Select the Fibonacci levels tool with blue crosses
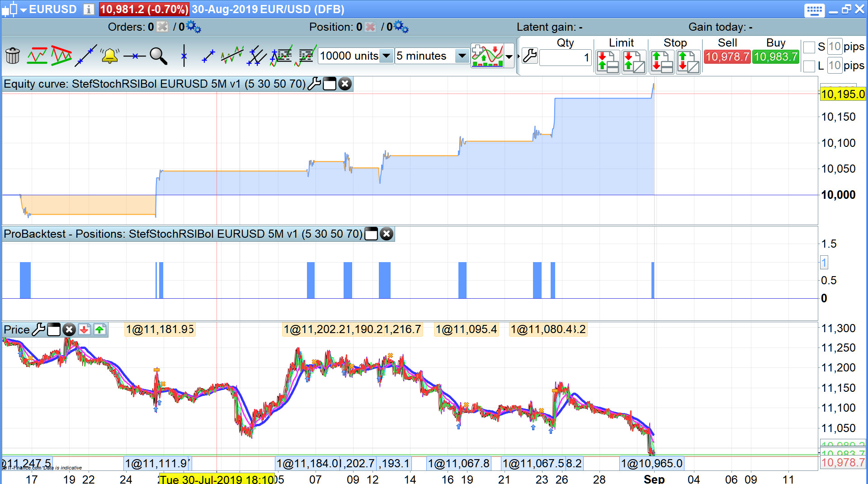Screen dimensions: 868x484 [x=281, y=56]
